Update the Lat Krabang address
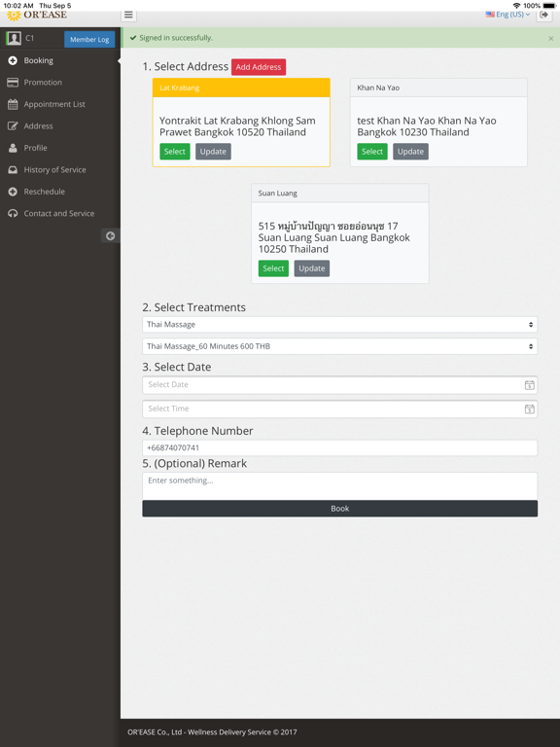The image size is (560, 747). [213, 152]
